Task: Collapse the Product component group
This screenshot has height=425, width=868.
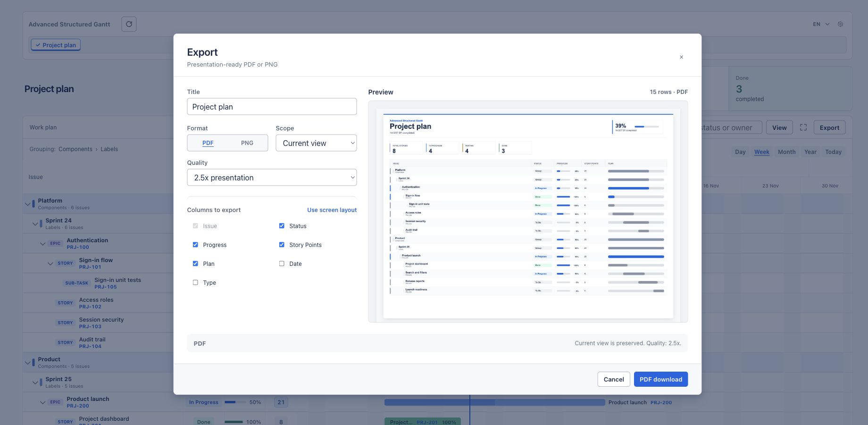Action: (x=27, y=363)
